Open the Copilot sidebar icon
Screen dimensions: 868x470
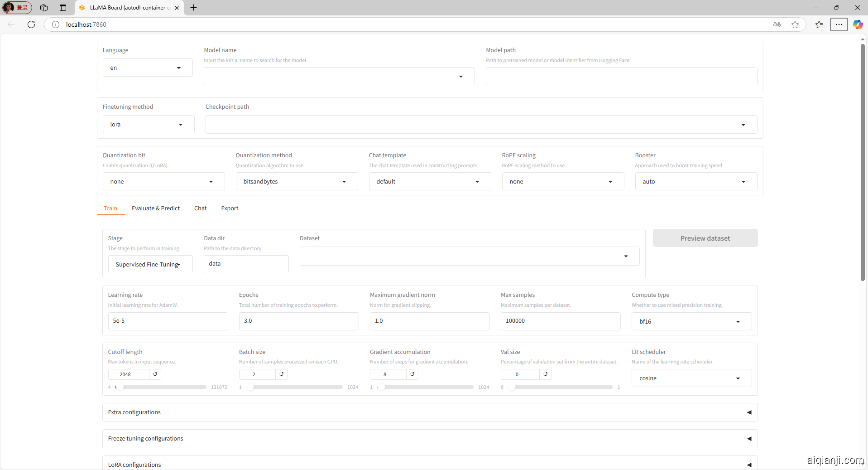(858, 24)
